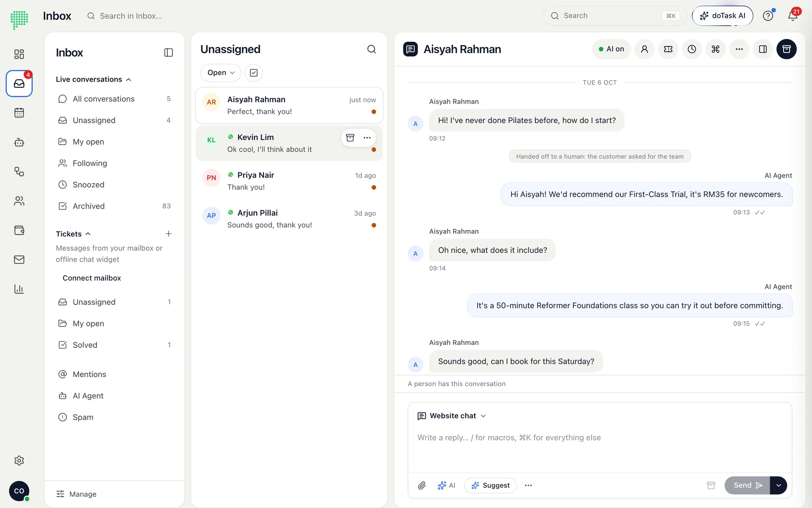Click the Send button

click(x=747, y=485)
